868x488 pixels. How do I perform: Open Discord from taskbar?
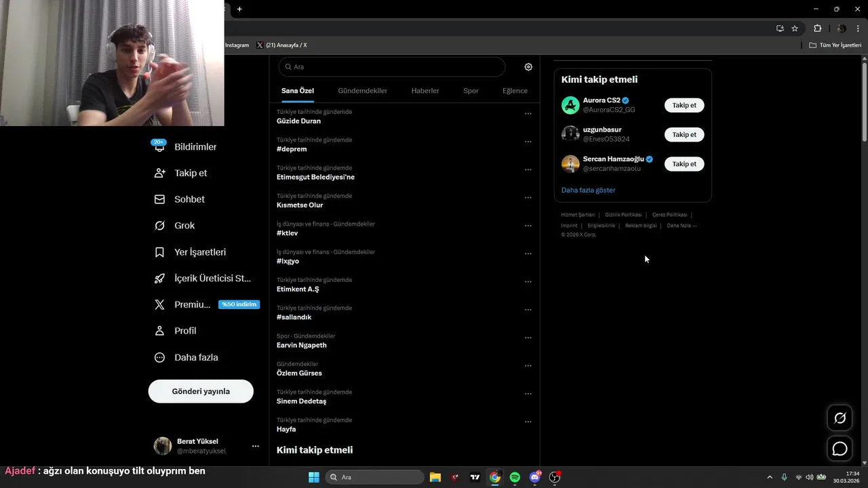coord(535,477)
